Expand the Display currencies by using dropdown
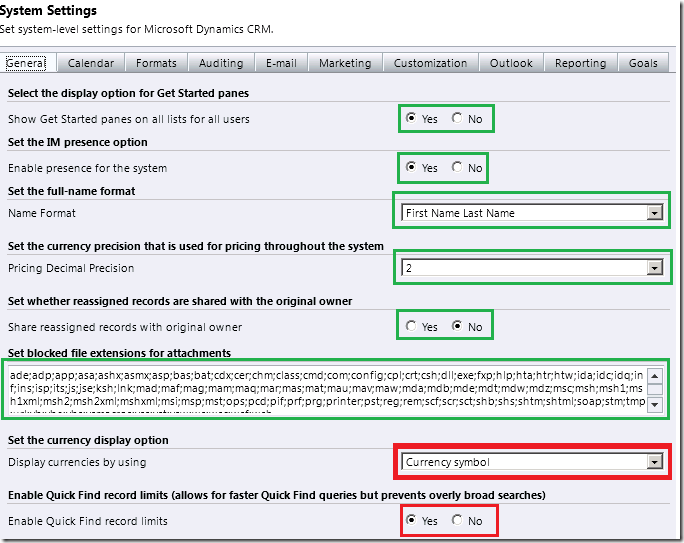The height and width of the screenshot is (543, 684). coord(655,462)
